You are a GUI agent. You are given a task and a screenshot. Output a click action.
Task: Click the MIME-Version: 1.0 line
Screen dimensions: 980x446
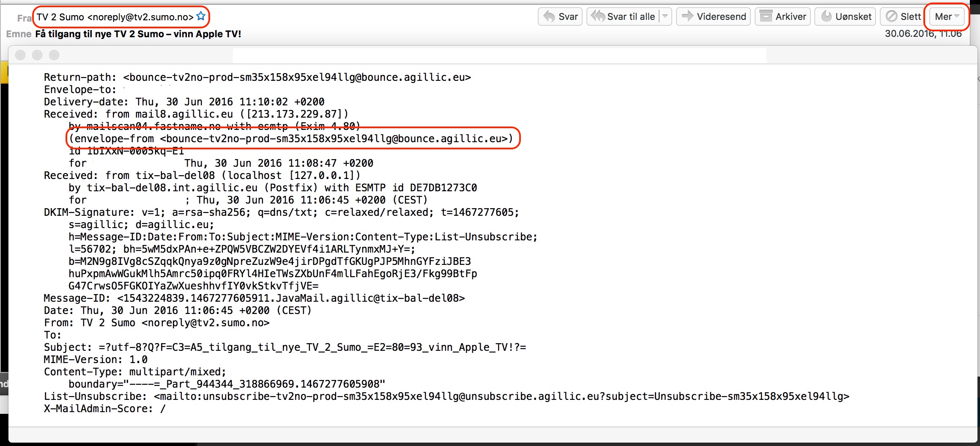pos(96,360)
